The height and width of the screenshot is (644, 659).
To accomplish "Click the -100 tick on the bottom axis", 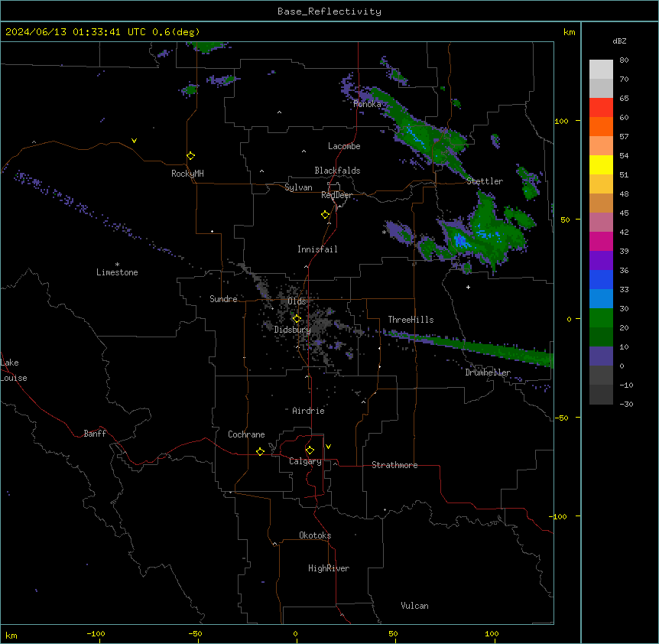I will pyautogui.click(x=96, y=633).
